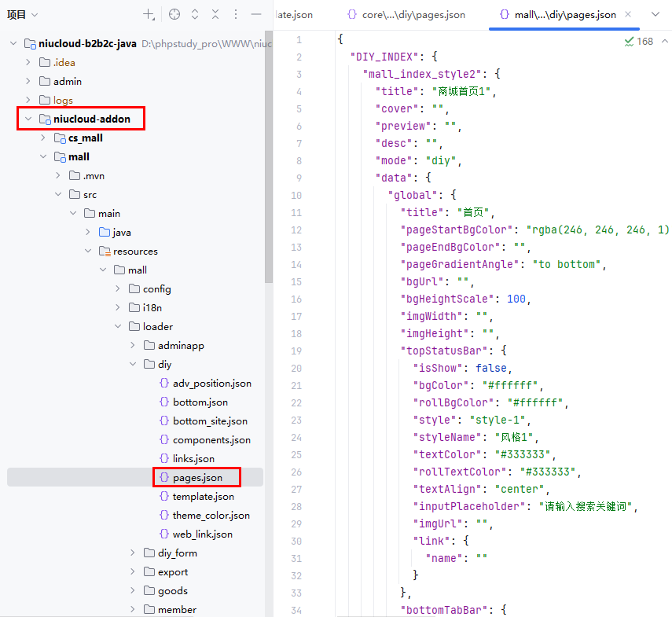Click the project tree vertical scrollbar
Image resolution: width=672 pixels, height=617 pixels.
[269, 157]
